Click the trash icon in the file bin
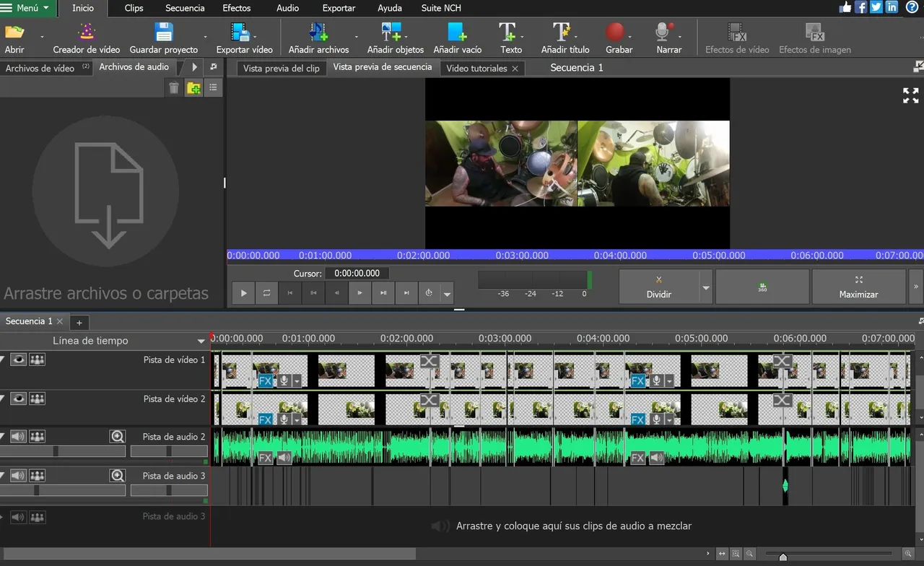 [x=174, y=87]
